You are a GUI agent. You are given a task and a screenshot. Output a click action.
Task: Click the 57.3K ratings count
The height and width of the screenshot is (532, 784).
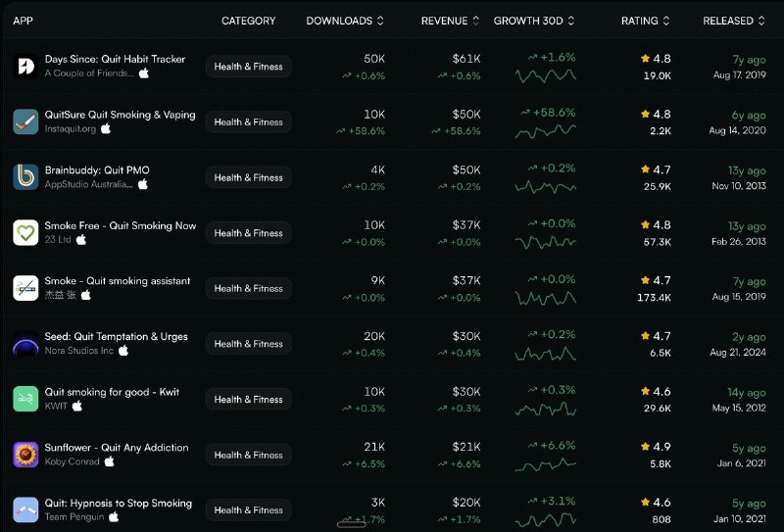pyautogui.click(x=658, y=242)
